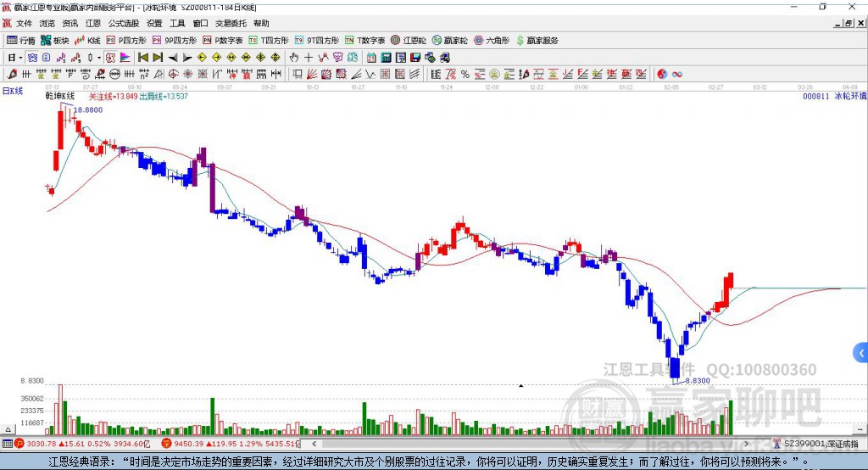The image size is (868, 470).
Task: Jump to the first bar button
Action: click(142, 57)
